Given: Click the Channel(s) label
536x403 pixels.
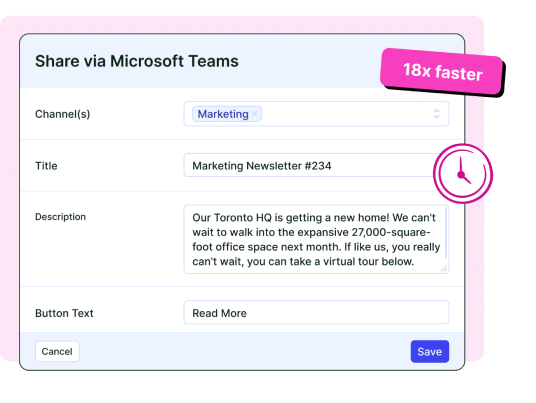Looking at the screenshot, I should pos(63,114).
